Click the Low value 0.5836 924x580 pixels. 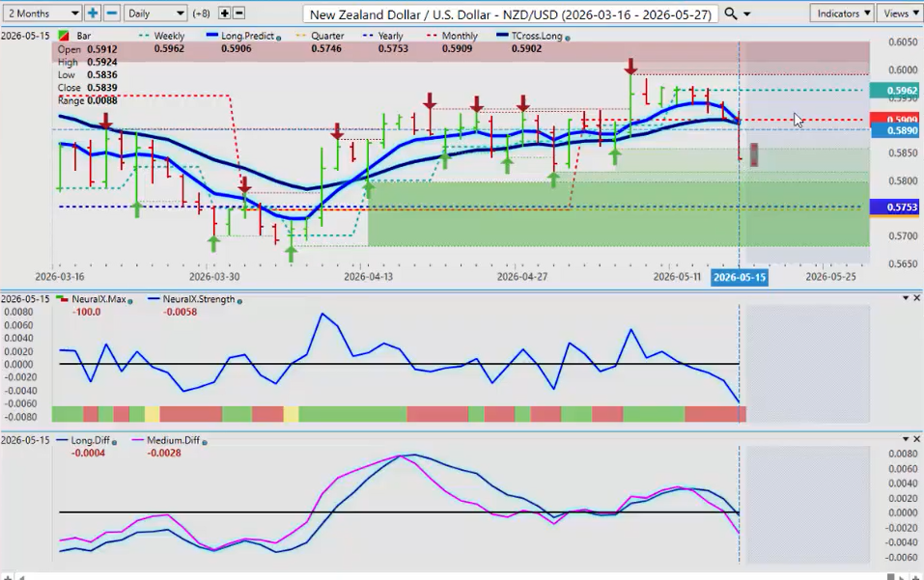101,74
